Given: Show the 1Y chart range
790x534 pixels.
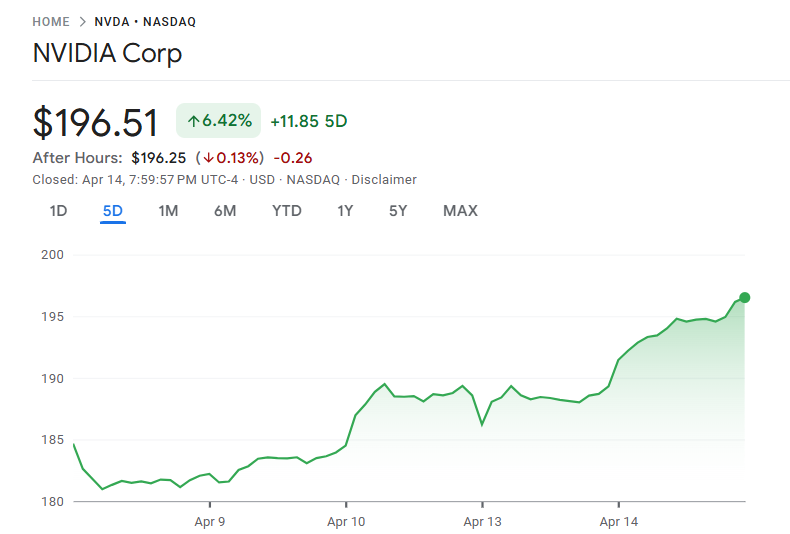Looking at the screenshot, I should pos(345,211).
